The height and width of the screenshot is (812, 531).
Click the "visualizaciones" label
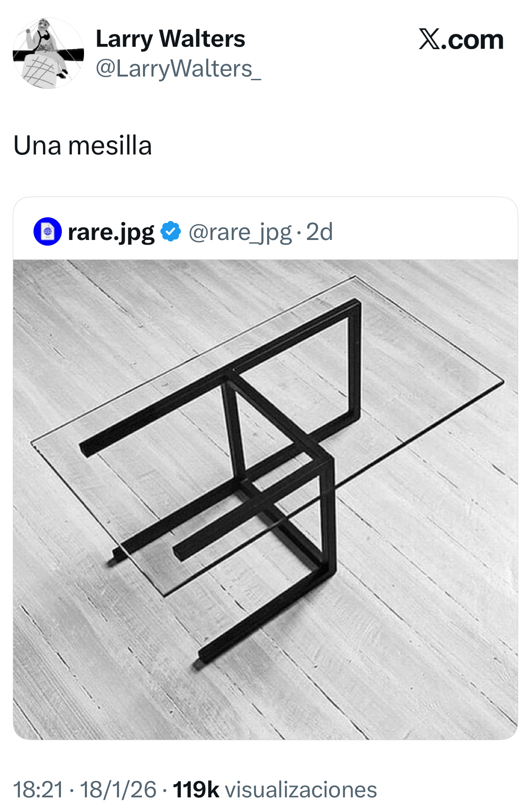click(301, 790)
